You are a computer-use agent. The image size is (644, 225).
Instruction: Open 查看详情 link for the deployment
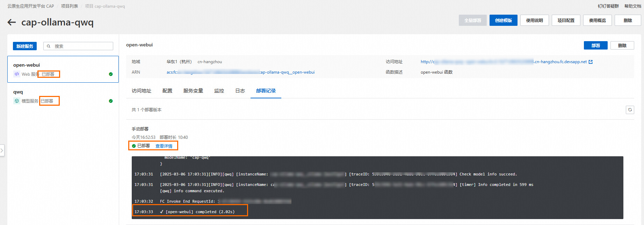(164, 146)
